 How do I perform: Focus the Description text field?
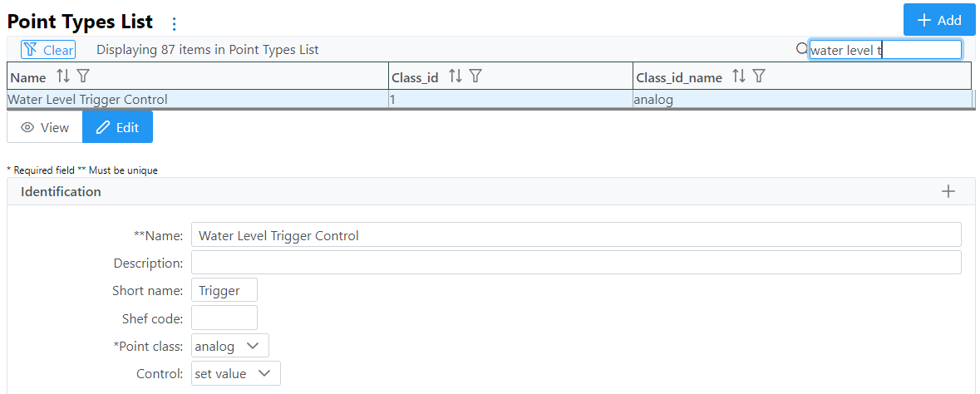(575, 263)
